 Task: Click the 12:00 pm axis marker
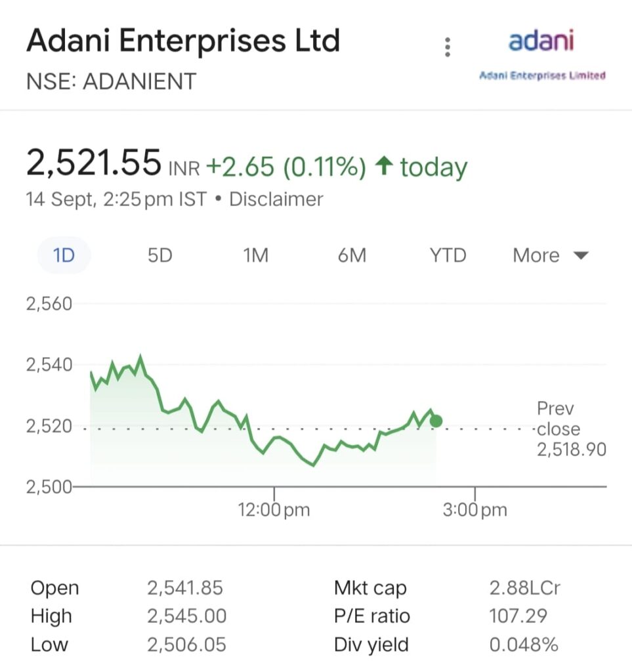click(x=274, y=509)
